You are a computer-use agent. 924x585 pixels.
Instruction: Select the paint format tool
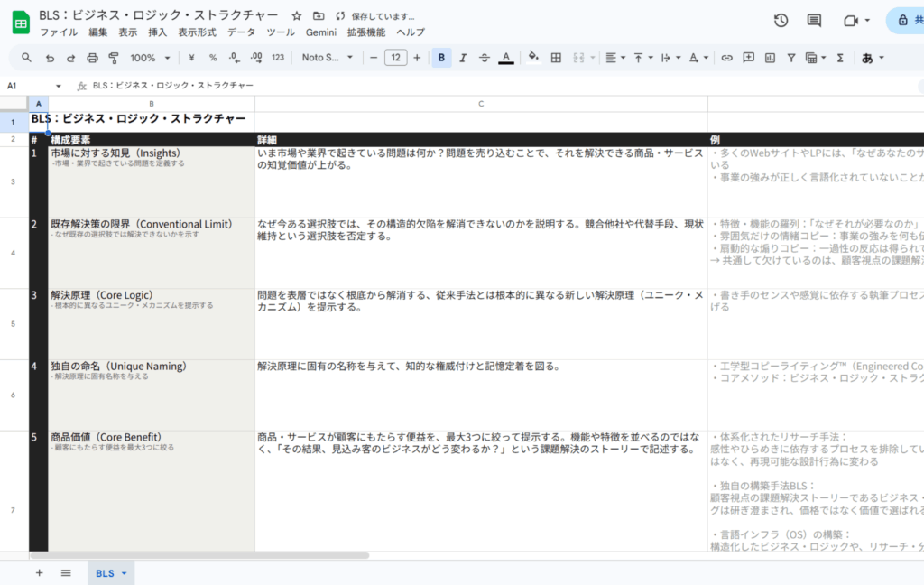pyautogui.click(x=113, y=56)
